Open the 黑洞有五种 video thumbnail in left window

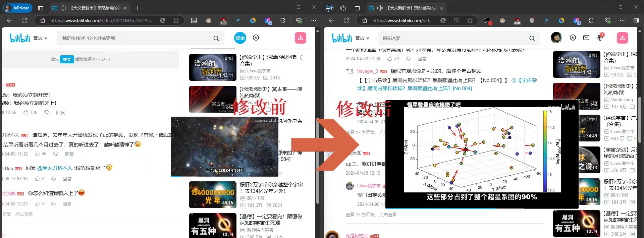coord(213,226)
